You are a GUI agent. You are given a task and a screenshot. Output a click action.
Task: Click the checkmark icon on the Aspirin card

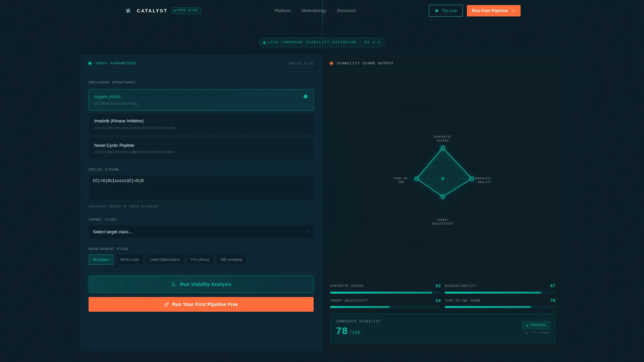306,97
